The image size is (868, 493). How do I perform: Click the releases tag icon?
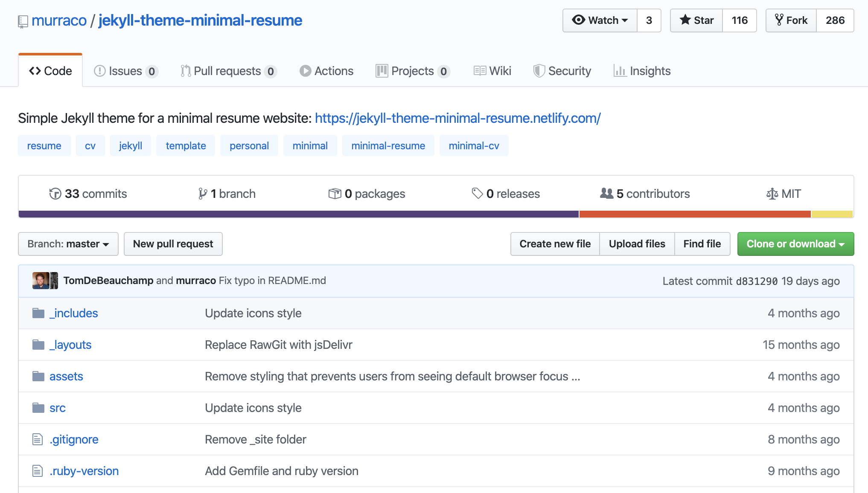pos(477,193)
